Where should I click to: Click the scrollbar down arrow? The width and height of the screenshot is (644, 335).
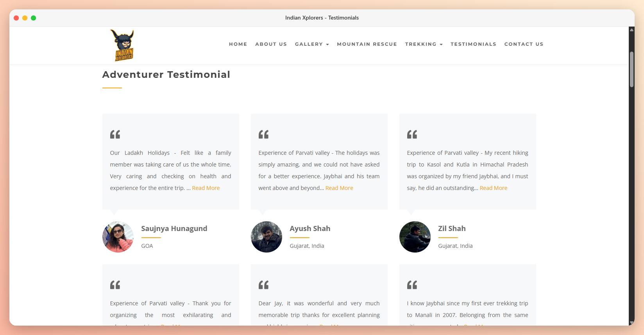click(631, 322)
